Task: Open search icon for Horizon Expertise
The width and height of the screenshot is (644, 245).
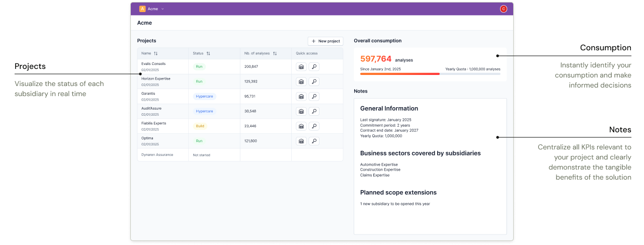Action: pos(314,81)
